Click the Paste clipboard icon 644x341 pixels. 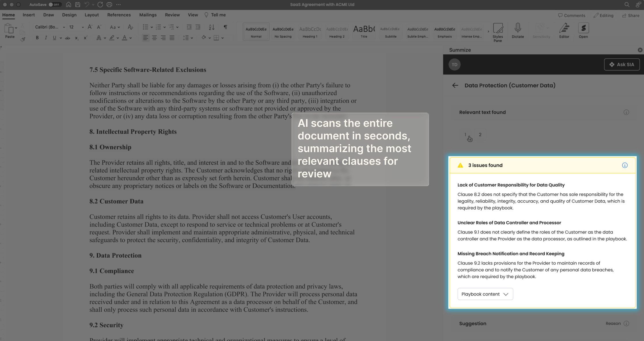coord(9,28)
